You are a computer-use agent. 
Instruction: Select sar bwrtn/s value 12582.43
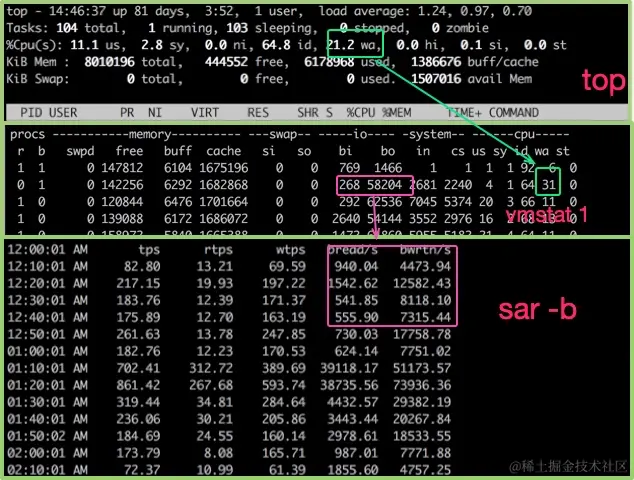(x=422, y=283)
